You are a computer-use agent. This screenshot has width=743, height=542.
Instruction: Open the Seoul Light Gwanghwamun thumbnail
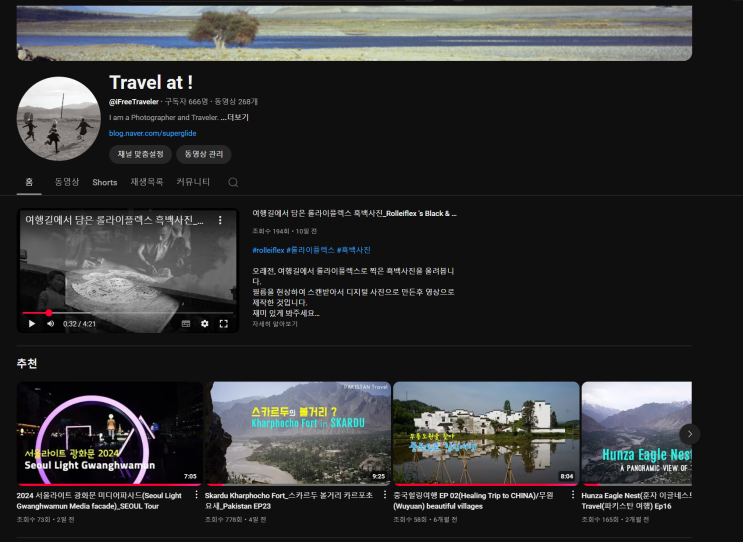110,434
